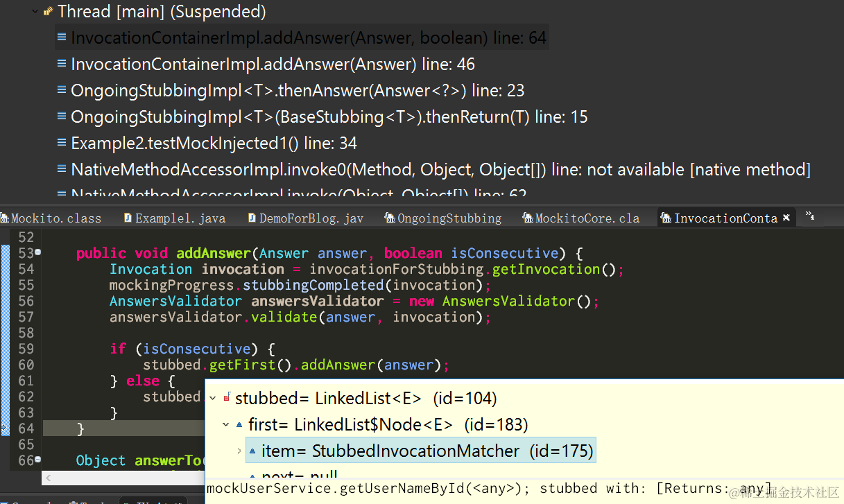Click frame icon for addAnswer(Answer) line: 46
Image resolution: width=844 pixels, height=504 pixels.
[62, 64]
